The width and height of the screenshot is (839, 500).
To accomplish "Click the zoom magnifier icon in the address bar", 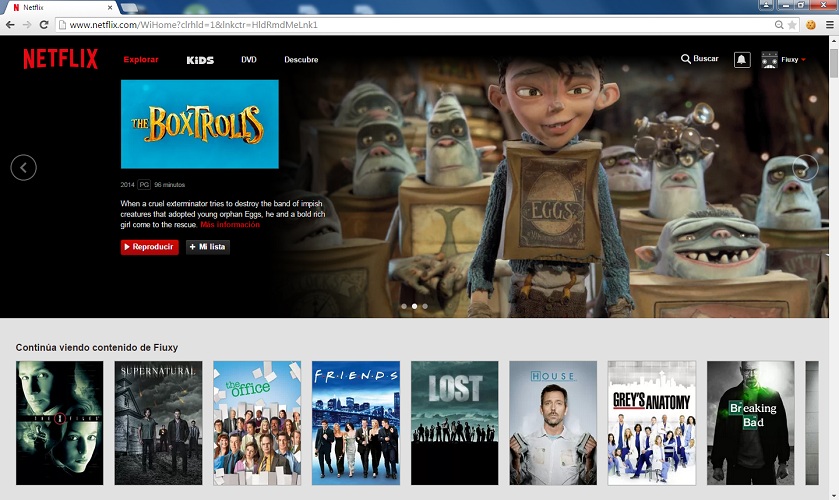I will 779,25.
